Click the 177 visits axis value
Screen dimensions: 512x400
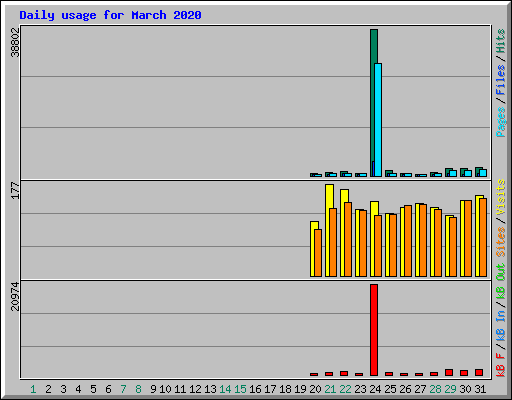tap(15, 190)
